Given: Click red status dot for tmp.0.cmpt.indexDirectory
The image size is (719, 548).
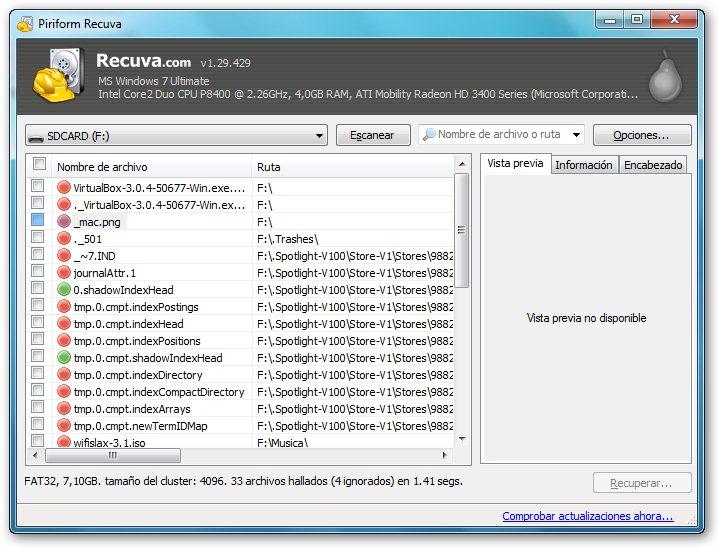Looking at the screenshot, I should (x=64, y=374).
